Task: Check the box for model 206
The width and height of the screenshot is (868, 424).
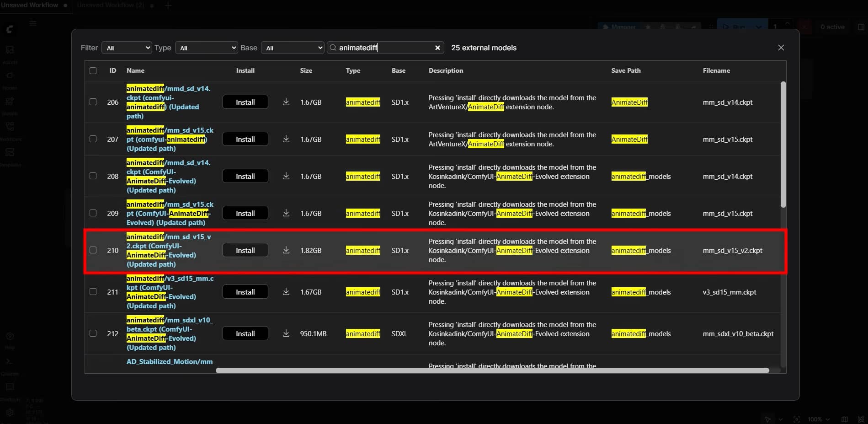Action: pos(93,102)
